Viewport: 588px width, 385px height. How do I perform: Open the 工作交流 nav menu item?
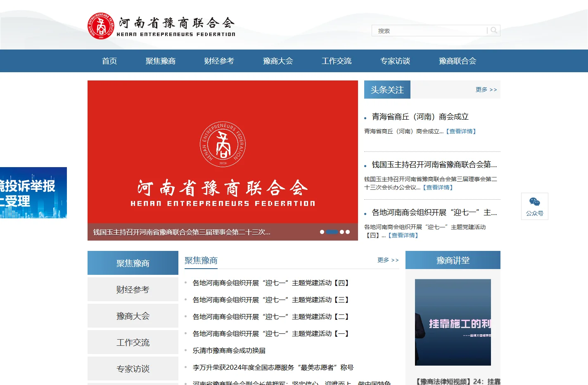click(x=337, y=61)
